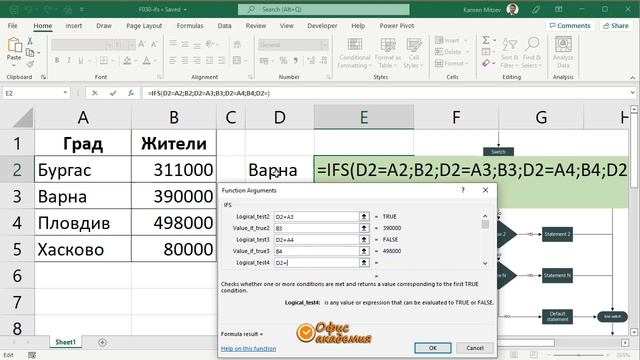Click the Share button
The height and width of the screenshot is (360, 640).
616,25
